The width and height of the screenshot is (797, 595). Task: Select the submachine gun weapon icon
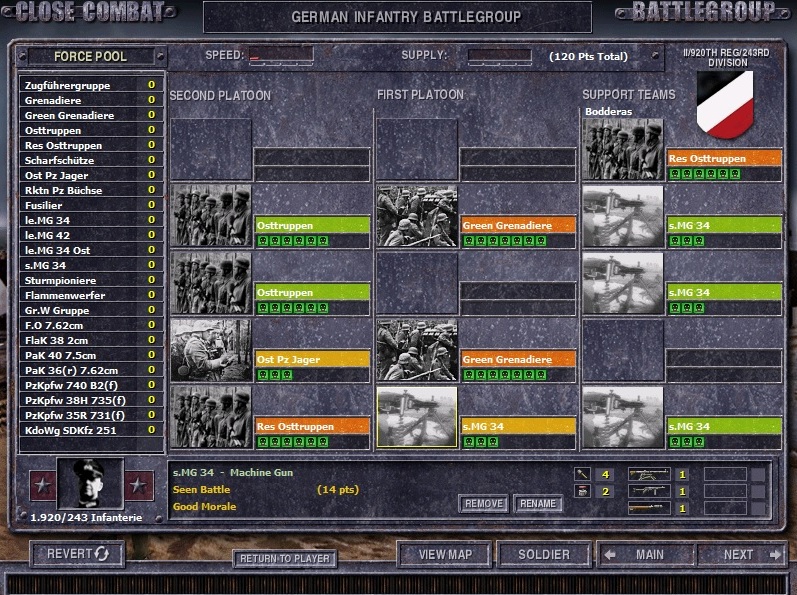tap(649, 491)
